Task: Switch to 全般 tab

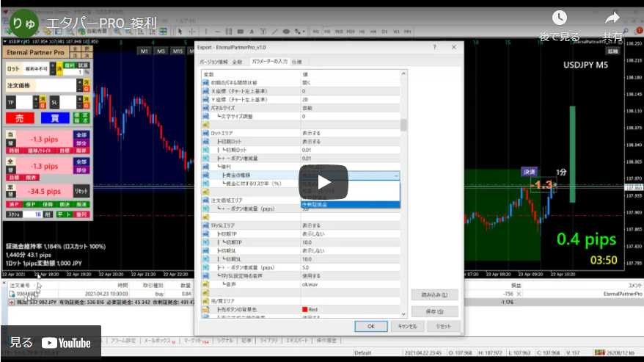Action: 238,62
